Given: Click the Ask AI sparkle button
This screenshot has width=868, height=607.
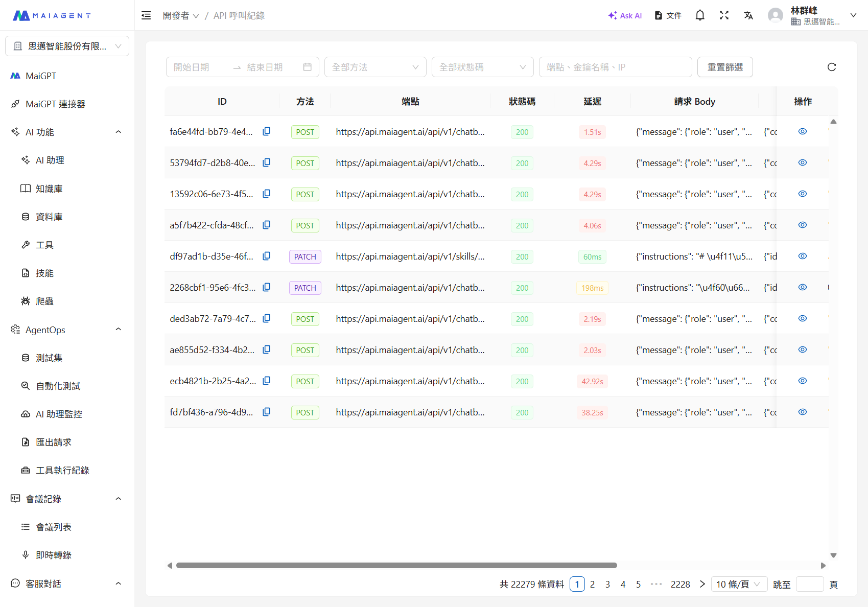Looking at the screenshot, I should pos(624,15).
